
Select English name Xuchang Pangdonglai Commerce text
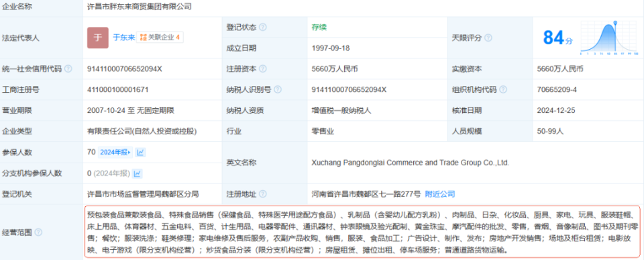coord(411,163)
